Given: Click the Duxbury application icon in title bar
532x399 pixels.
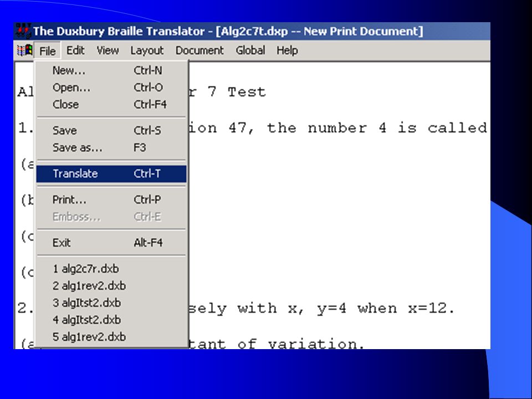Looking at the screenshot, I should coord(23,31).
